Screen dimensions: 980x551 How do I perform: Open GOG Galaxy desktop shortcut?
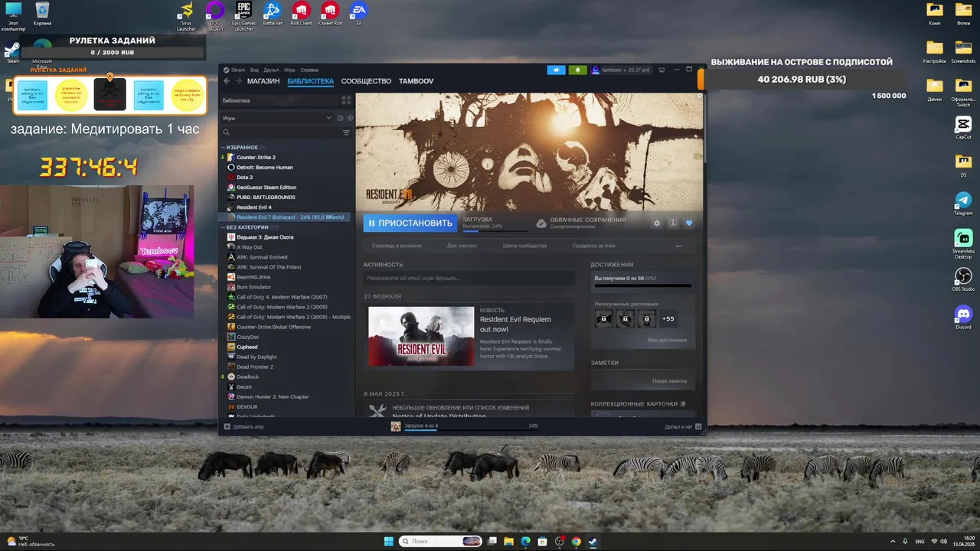[x=215, y=15]
